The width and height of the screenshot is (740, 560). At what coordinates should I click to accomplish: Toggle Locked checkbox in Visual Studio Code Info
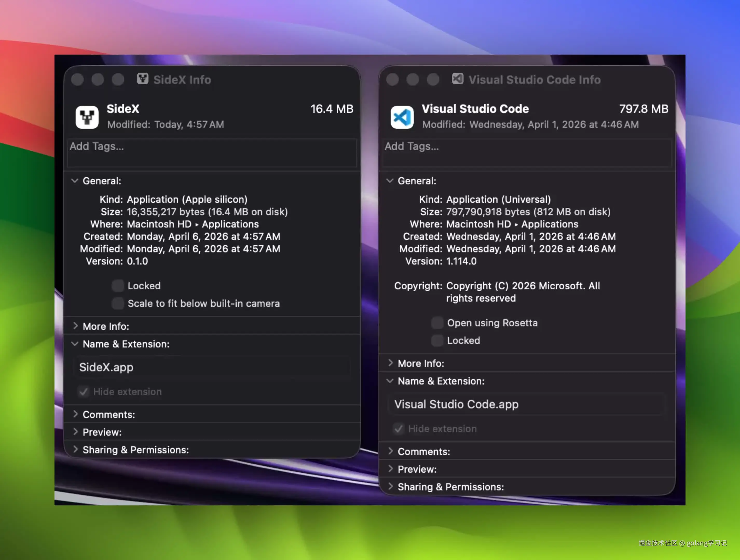tap(437, 341)
